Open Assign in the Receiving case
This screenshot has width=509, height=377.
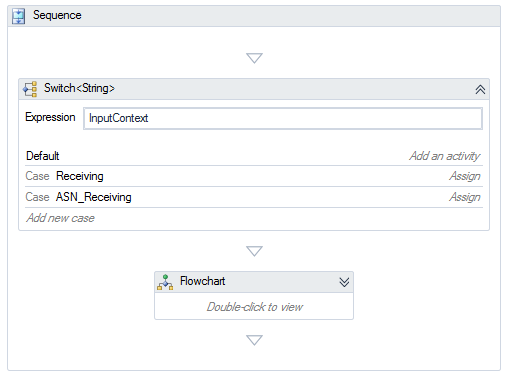coord(465,176)
